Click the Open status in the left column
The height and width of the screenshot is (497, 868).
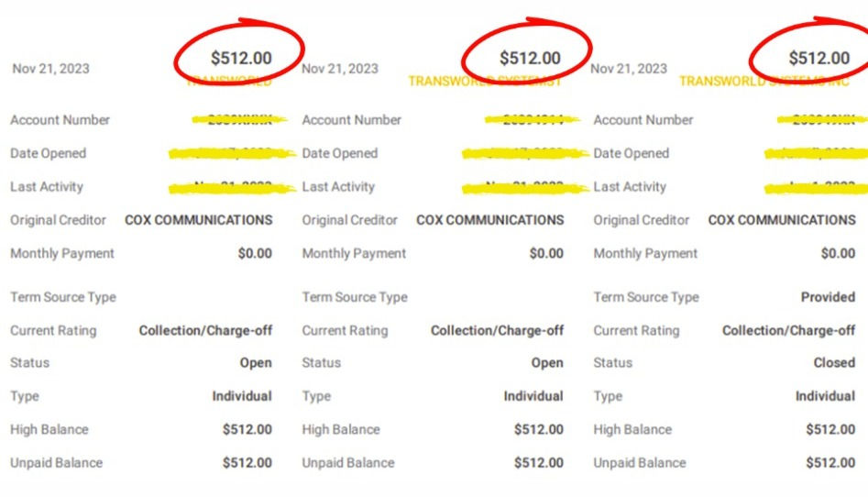tap(256, 362)
